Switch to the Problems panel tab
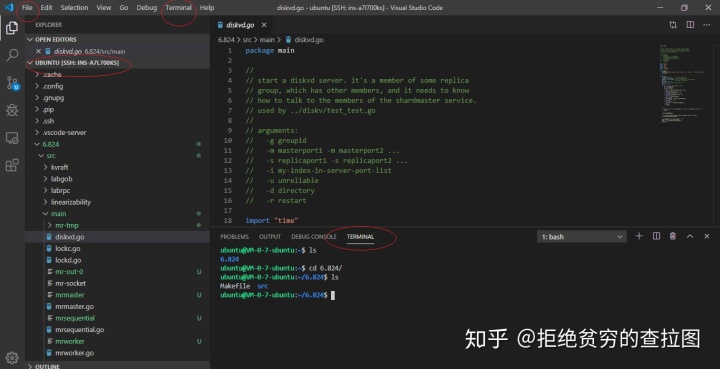The width and height of the screenshot is (720, 369). pyautogui.click(x=234, y=237)
